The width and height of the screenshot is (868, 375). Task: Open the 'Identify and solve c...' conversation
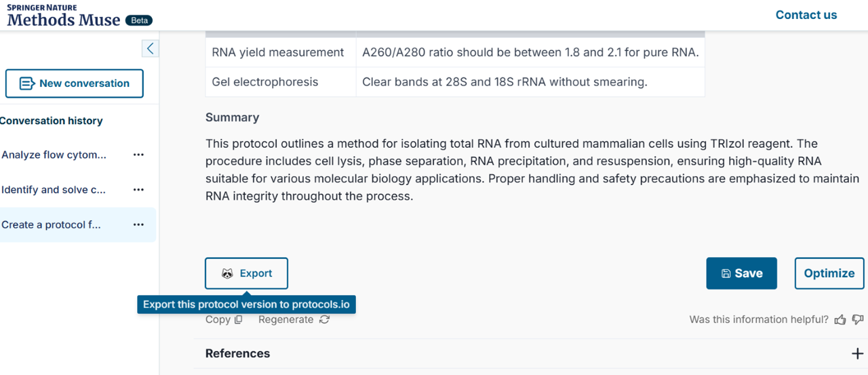coord(54,190)
